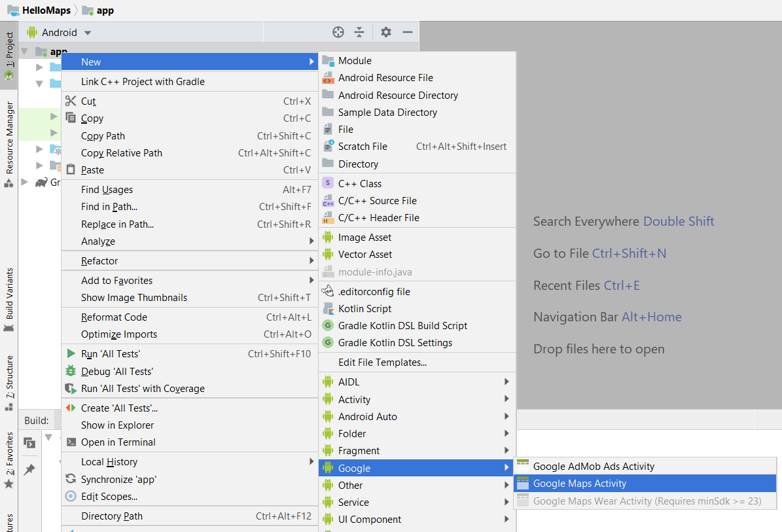Click the Run with Coverage shield icon
The width and height of the screenshot is (782, 532).
71,388
